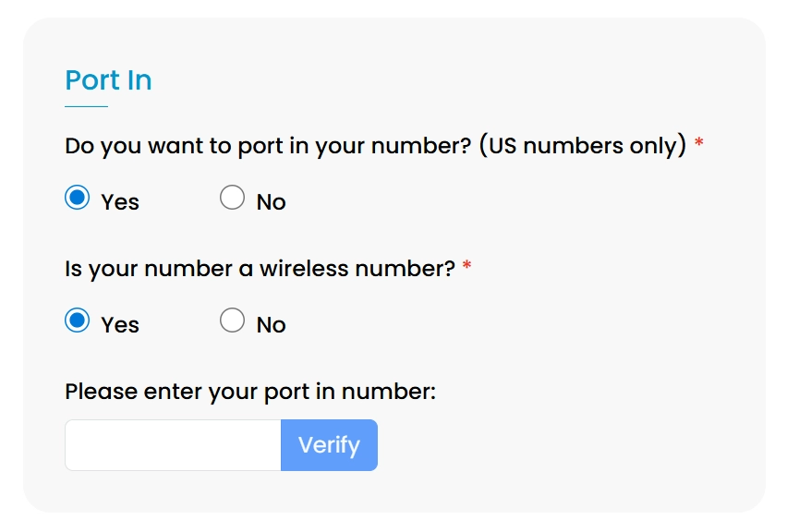This screenshot has height=532, width=787.
Task: Select No radio button for port in question
Action: click(x=233, y=198)
